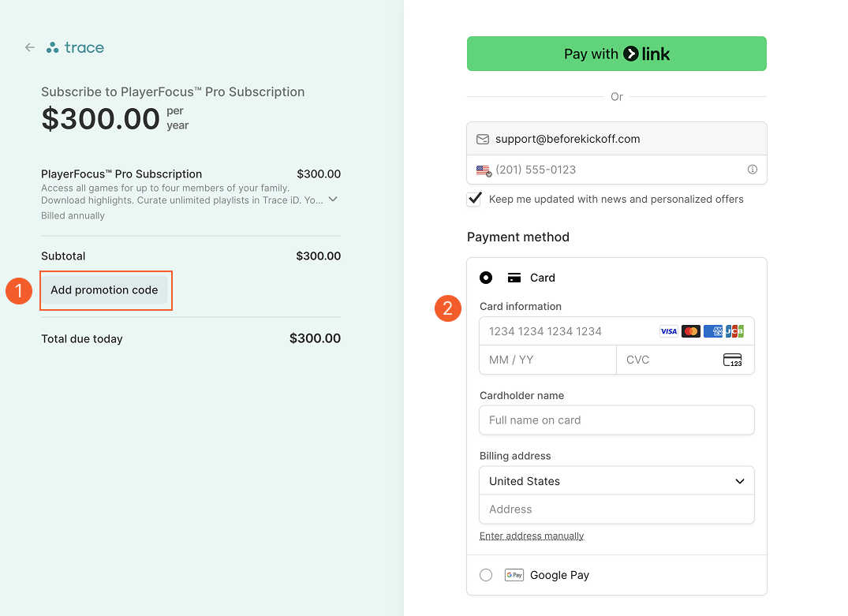Click the back arrow beside trace logo
This screenshot has height=616, width=848.
coord(30,47)
